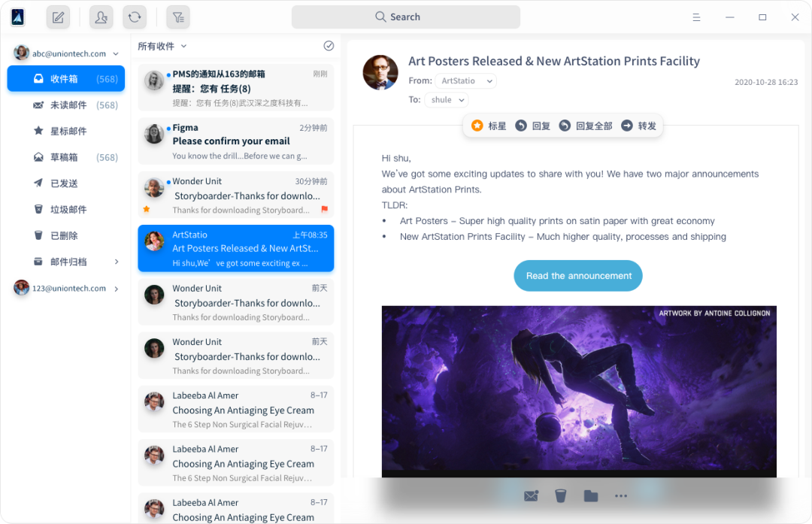Click the sender avatar in email header
The width and height of the screenshot is (812, 524).
pos(380,72)
